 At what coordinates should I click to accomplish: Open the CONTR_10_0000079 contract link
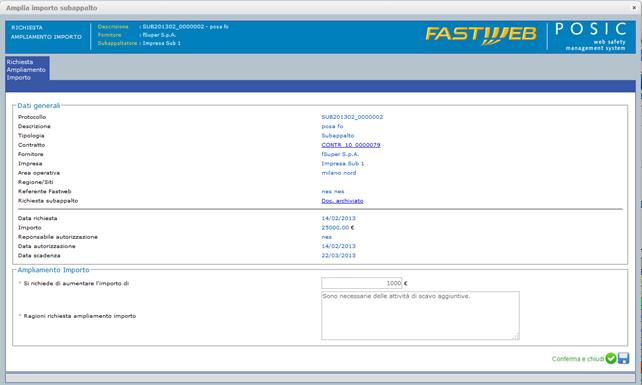pyautogui.click(x=351, y=145)
